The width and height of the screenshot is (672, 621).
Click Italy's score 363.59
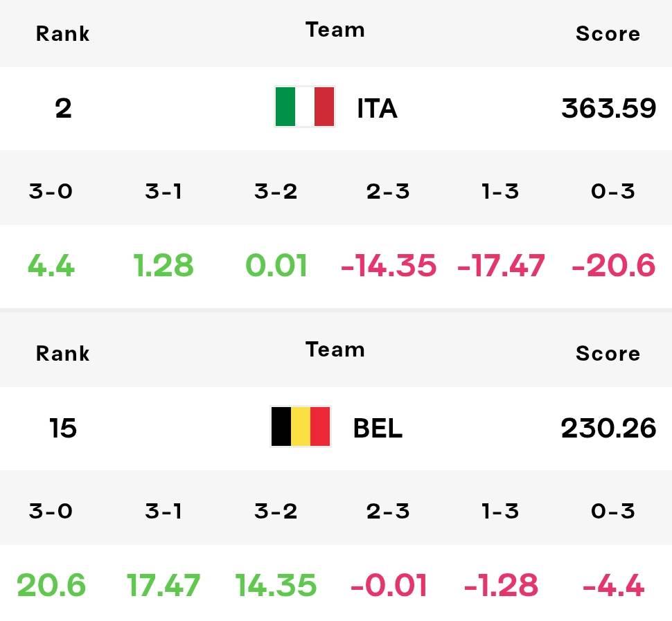(x=608, y=109)
